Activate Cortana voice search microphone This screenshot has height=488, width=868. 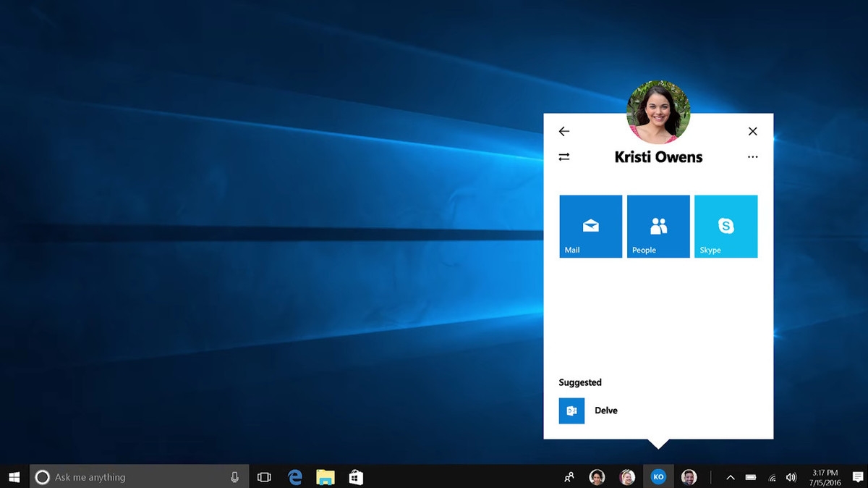click(234, 476)
